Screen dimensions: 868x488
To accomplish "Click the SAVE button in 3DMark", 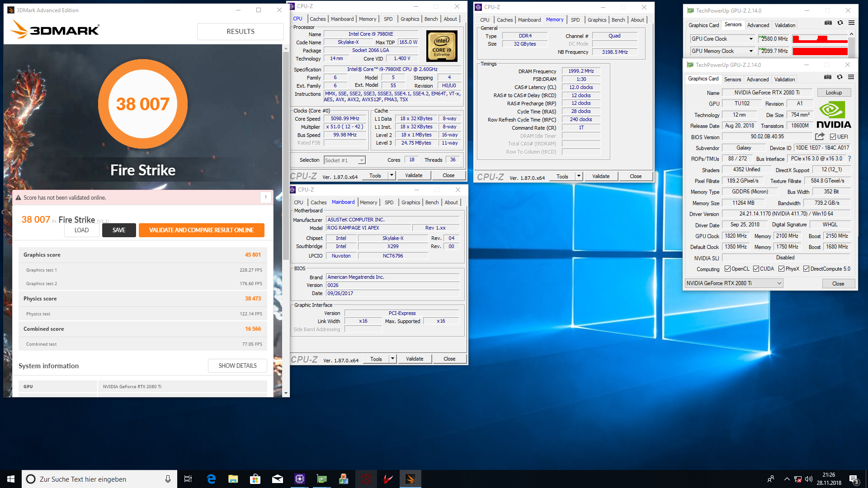I will point(119,230).
